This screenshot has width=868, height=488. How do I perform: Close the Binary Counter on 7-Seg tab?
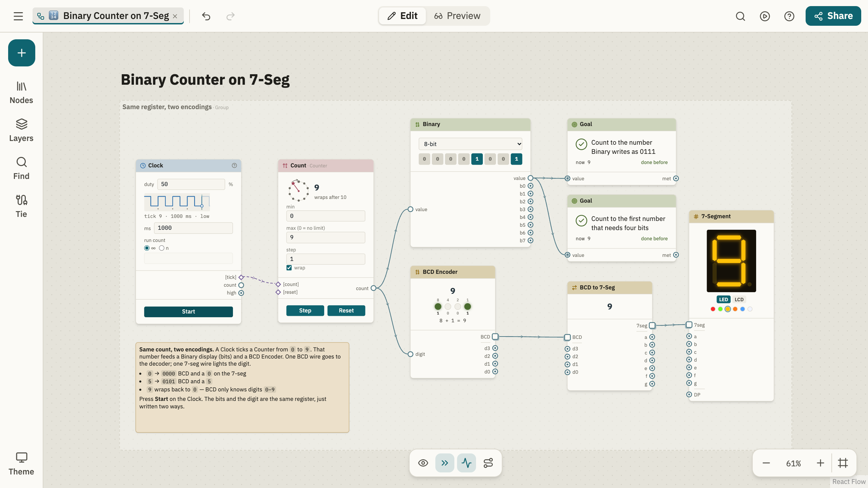click(x=175, y=16)
